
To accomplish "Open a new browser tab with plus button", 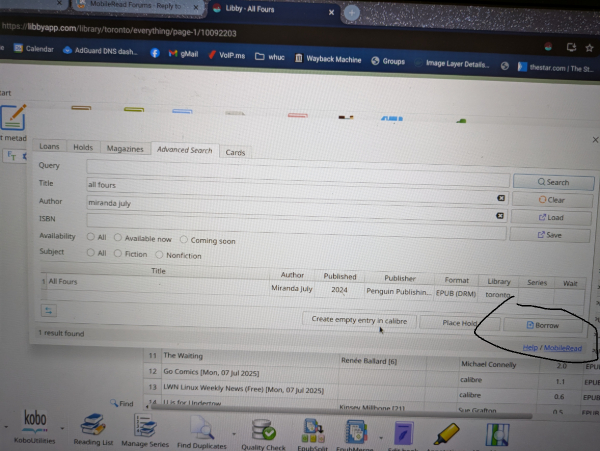I will click(352, 13).
